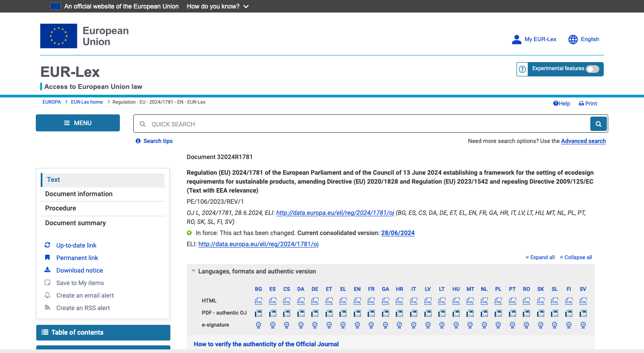Screen dimensions: 644x353
Task: Click Collapse all
Action: 576,257
